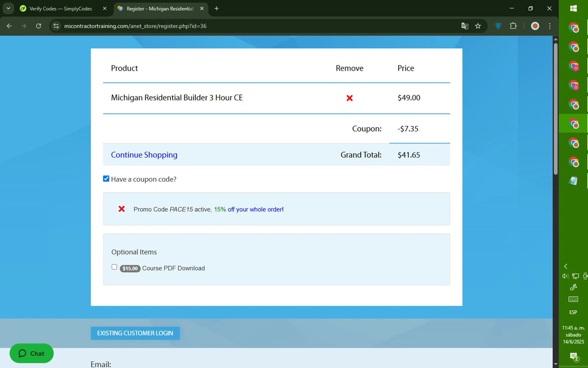Open the notepad app in the taskbar
Image resolution: width=588 pixels, height=368 pixels.
[x=573, y=180]
